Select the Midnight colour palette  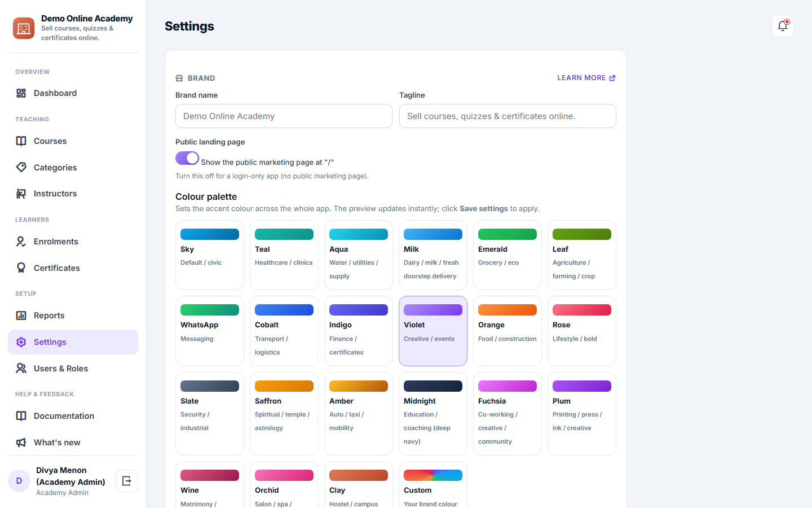point(433,414)
